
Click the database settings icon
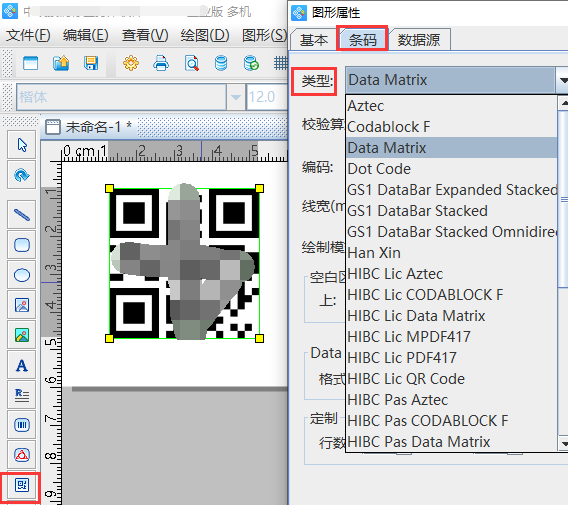221,63
